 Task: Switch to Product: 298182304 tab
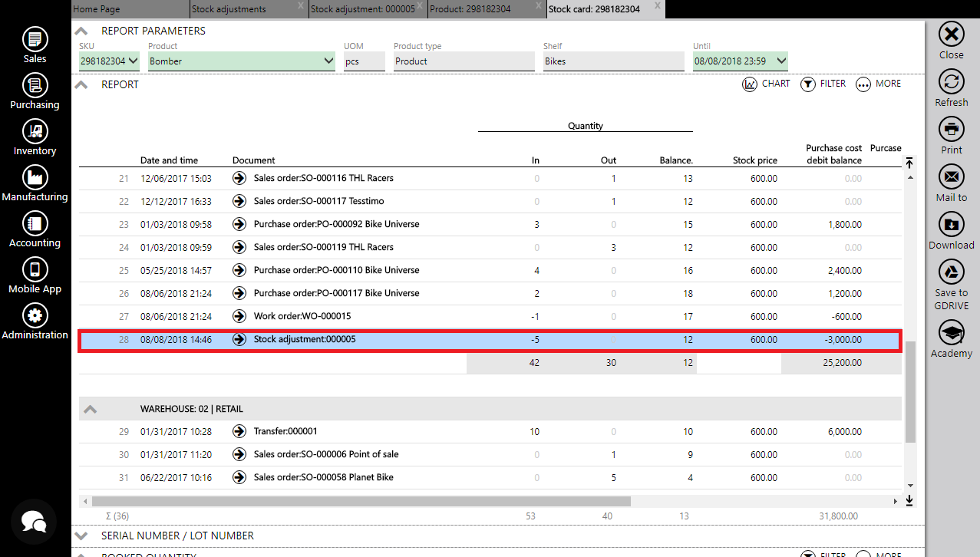point(487,9)
